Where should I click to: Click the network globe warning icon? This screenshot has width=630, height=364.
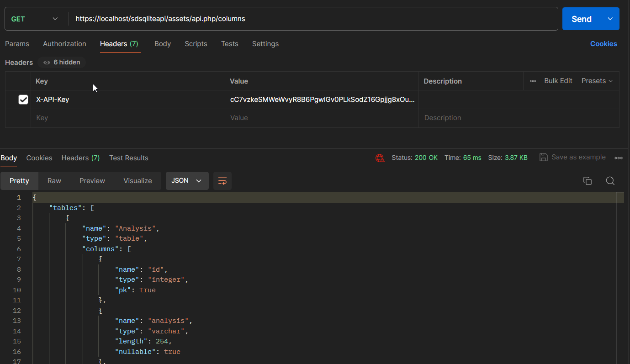pyautogui.click(x=380, y=158)
